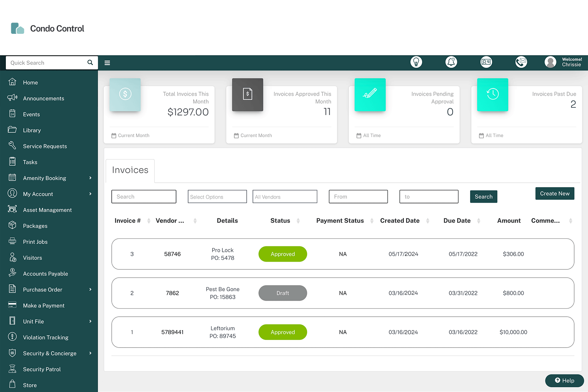Expand the Amenity Booking submenu
The image size is (588, 392).
90,178
